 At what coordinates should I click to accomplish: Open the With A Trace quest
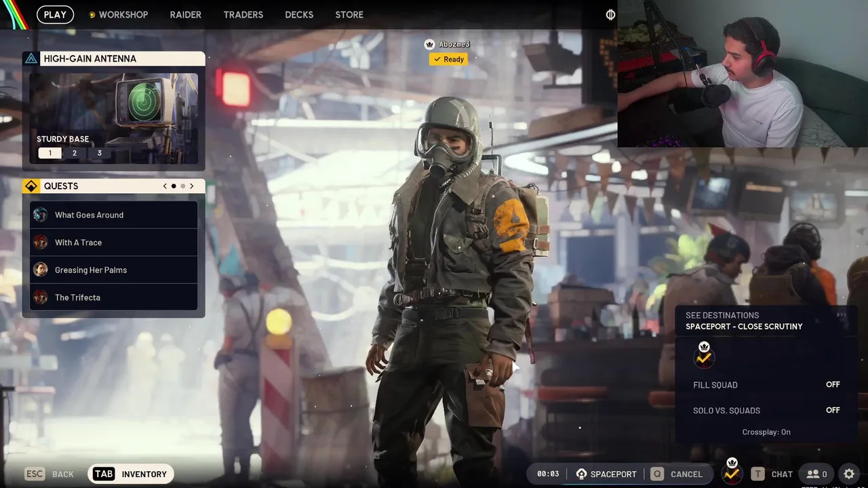click(x=113, y=242)
